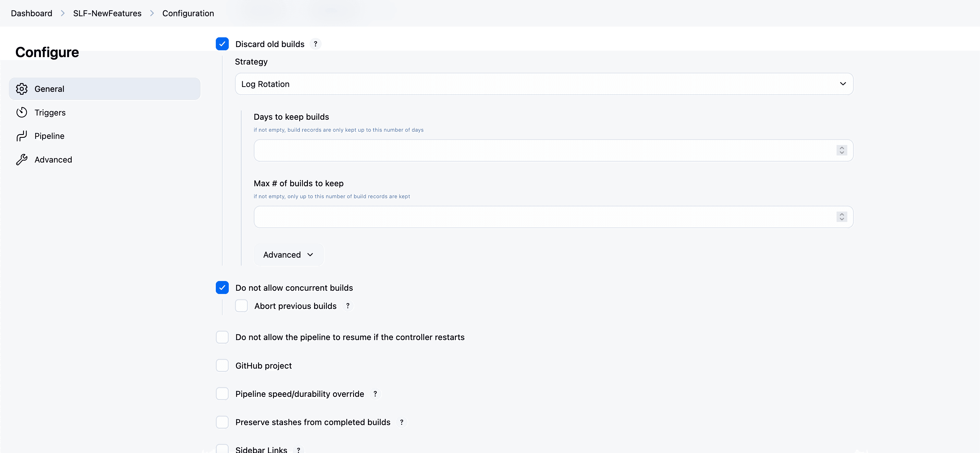Viewport: 980px width, 453px height.
Task: Focus Max # of builds to keep field
Action: [x=544, y=217]
